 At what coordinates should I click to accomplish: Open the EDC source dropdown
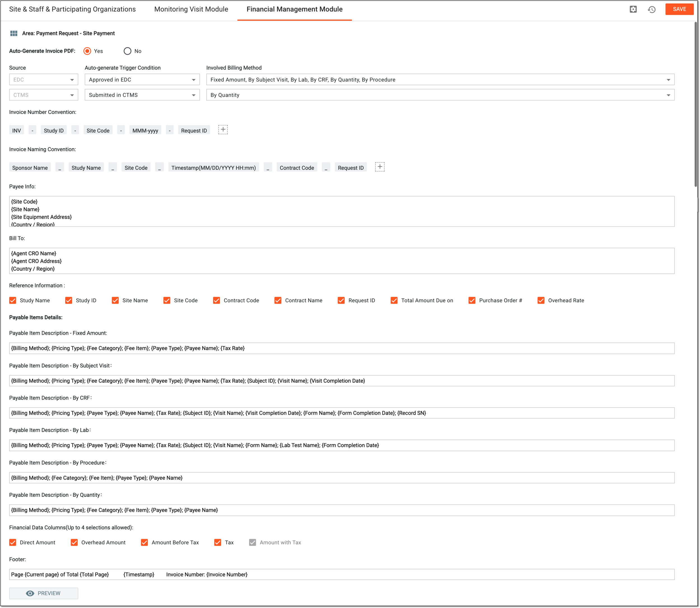pyautogui.click(x=43, y=80)
